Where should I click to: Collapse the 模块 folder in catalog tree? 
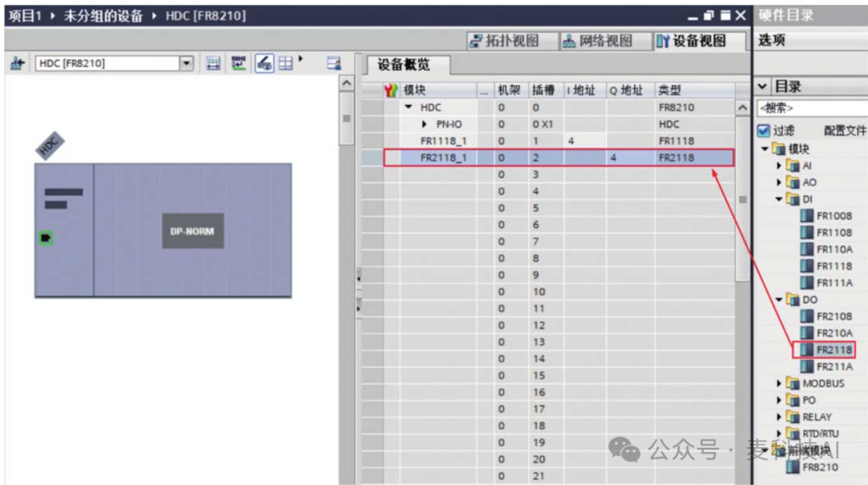(x=764, y=149)
